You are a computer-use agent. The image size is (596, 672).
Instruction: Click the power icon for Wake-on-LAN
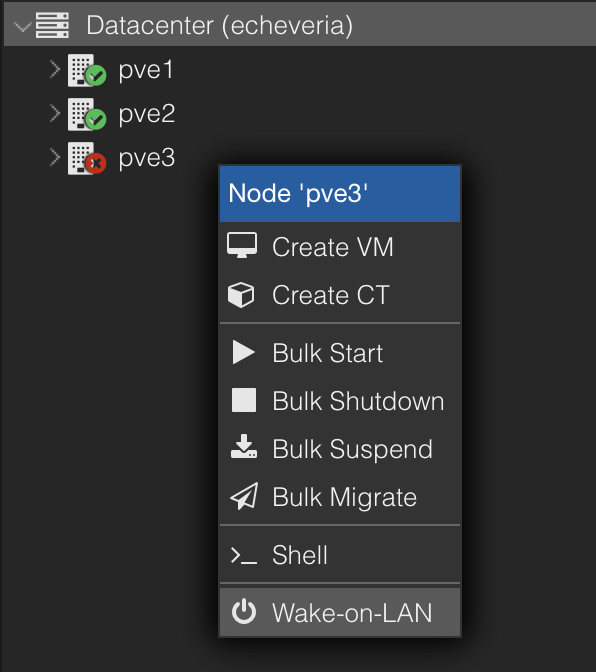point(244,612)
